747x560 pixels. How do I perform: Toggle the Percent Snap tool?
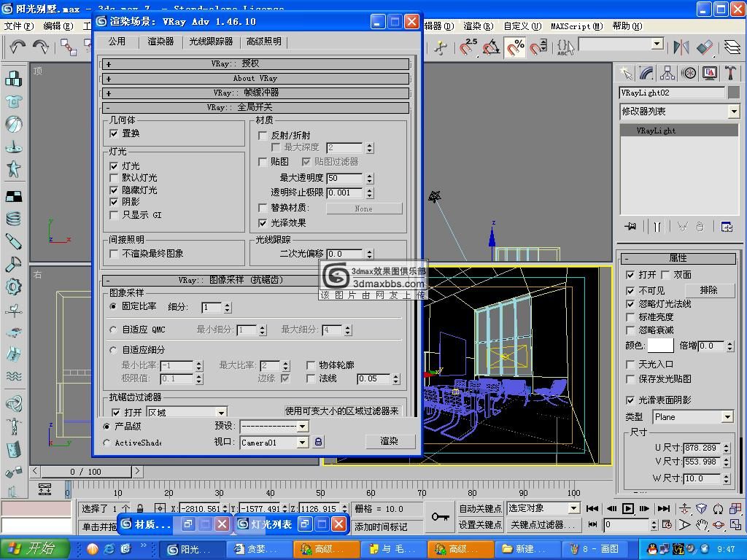pos(515,47)
